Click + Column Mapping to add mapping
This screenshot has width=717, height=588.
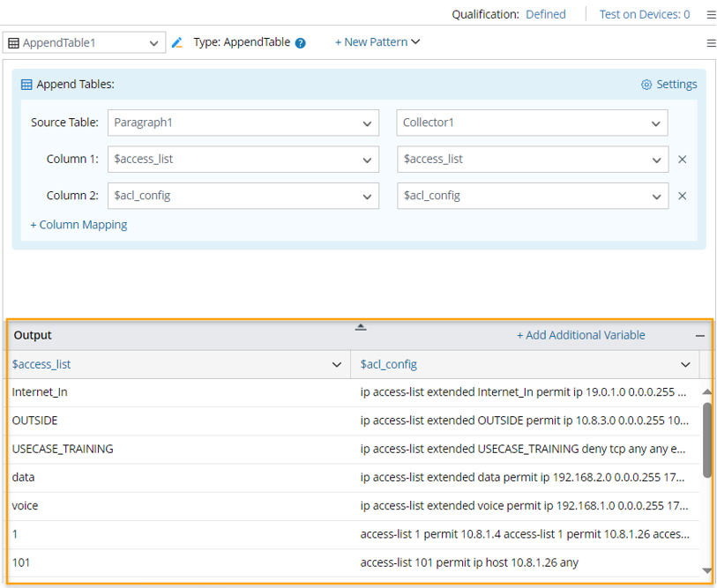tap(78, 225)
